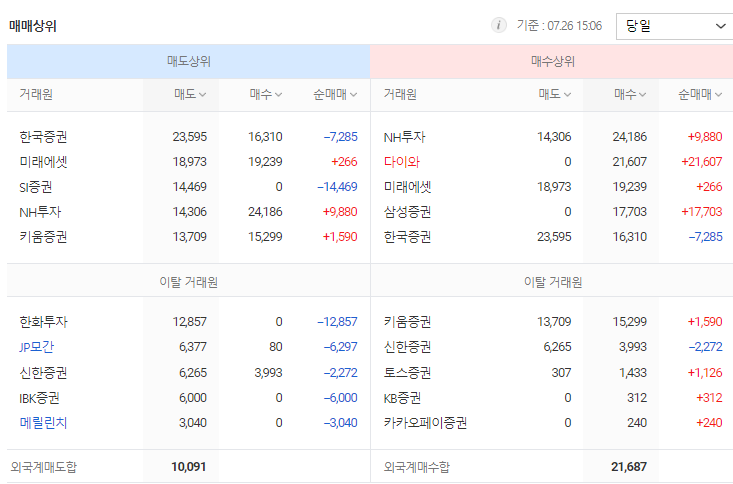Viewport: 733px width, 484px height.
Task: Click the right 이탈 거래원 section header
Action: 553,282
